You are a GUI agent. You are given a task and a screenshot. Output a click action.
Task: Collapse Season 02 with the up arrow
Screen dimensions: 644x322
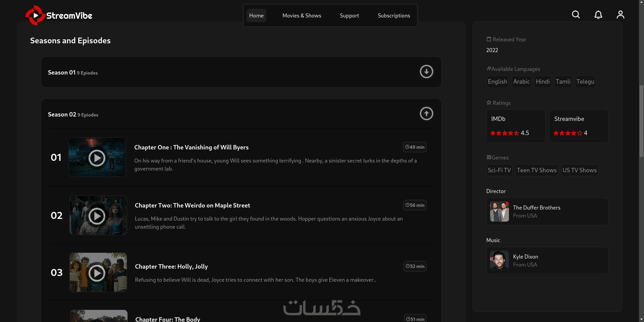pos(427,113)
